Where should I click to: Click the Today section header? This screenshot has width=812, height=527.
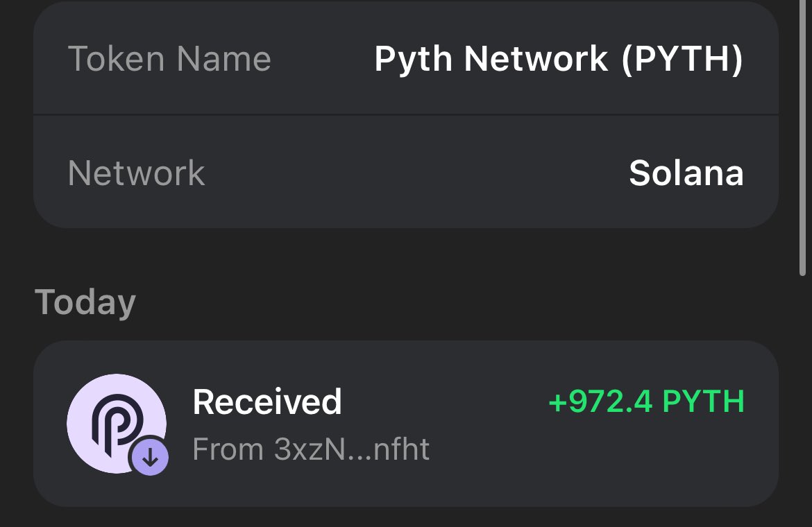coord(85,302)
